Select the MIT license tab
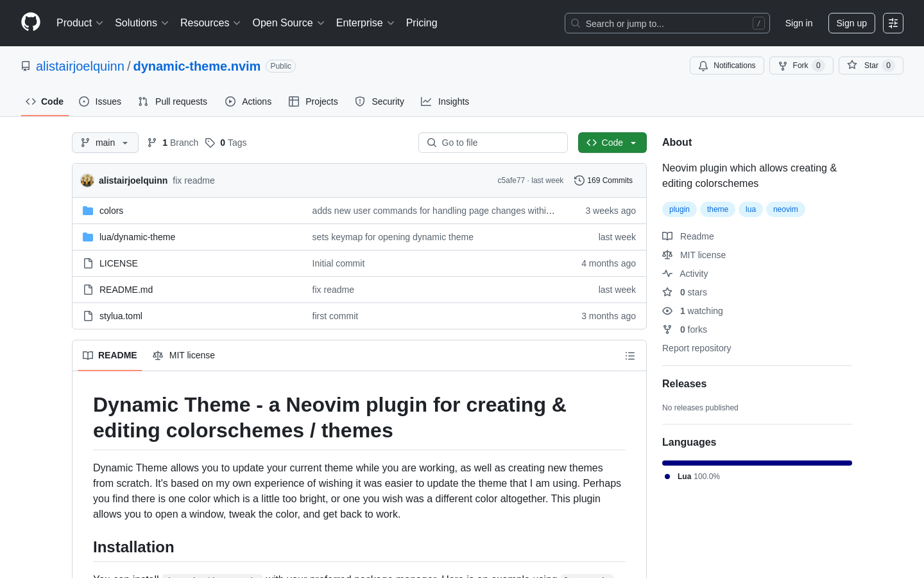Image resolution: width=924 pixels, height=578 pixels. coord(184,356)
